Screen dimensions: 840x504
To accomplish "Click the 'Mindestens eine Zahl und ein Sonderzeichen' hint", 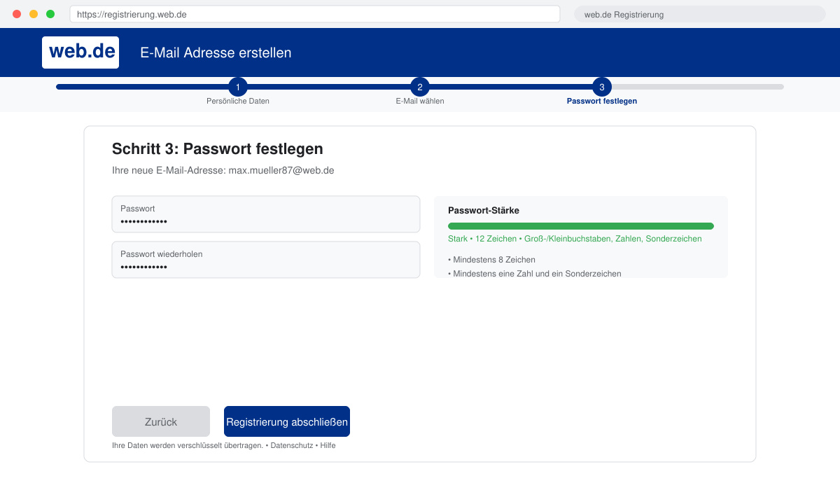I will coord(535,274).
